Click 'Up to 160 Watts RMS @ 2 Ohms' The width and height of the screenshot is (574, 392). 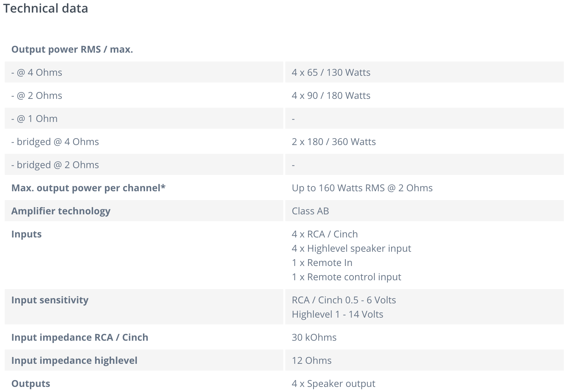tap(362, 188)
